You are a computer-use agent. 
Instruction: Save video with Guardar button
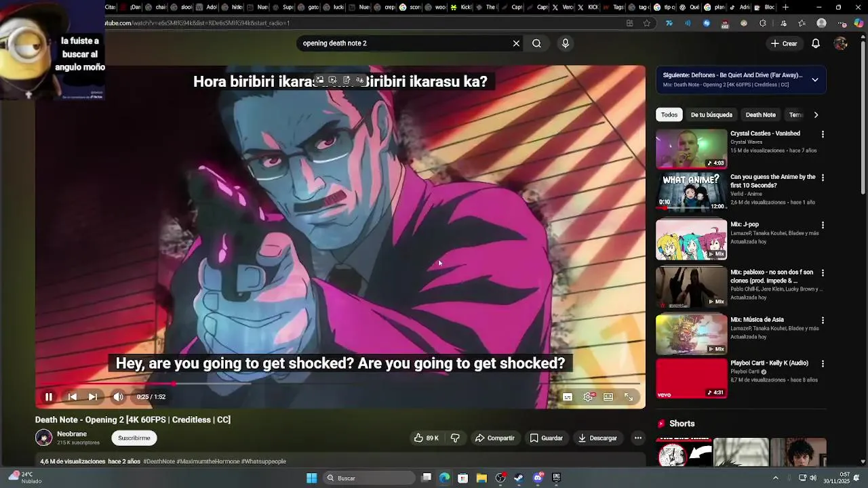click(547, 439)
